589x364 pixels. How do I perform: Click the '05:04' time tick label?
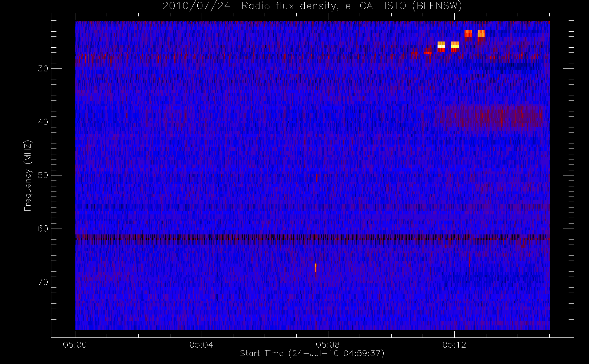[201, 345]
